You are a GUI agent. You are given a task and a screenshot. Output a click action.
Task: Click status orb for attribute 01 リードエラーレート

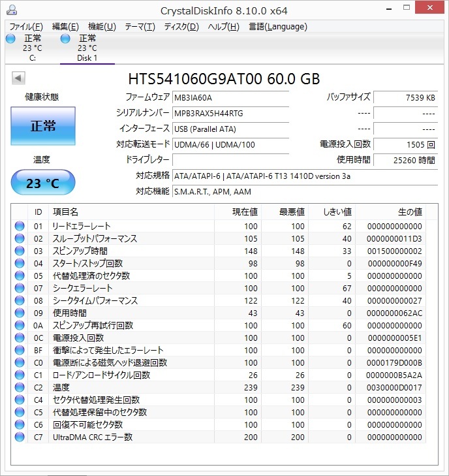pos(20,226)
